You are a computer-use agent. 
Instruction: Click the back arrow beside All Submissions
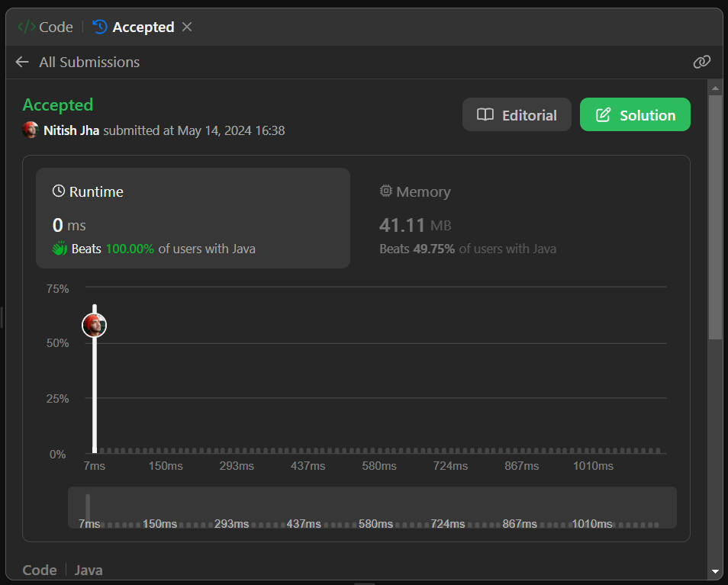pos(22,63)
